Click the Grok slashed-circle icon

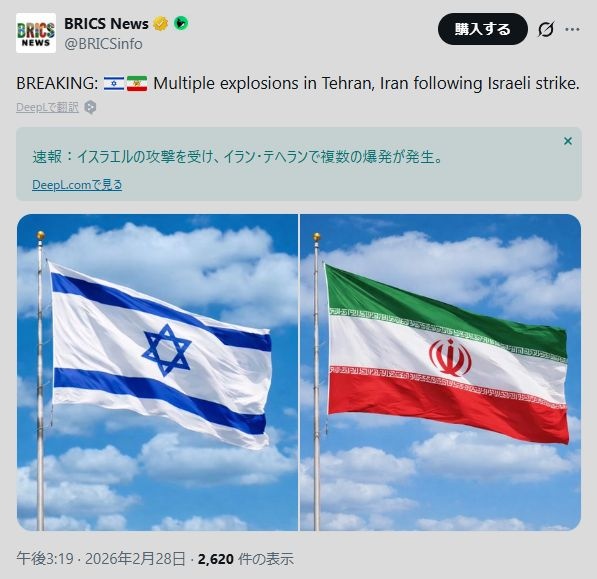pos(545,29)
